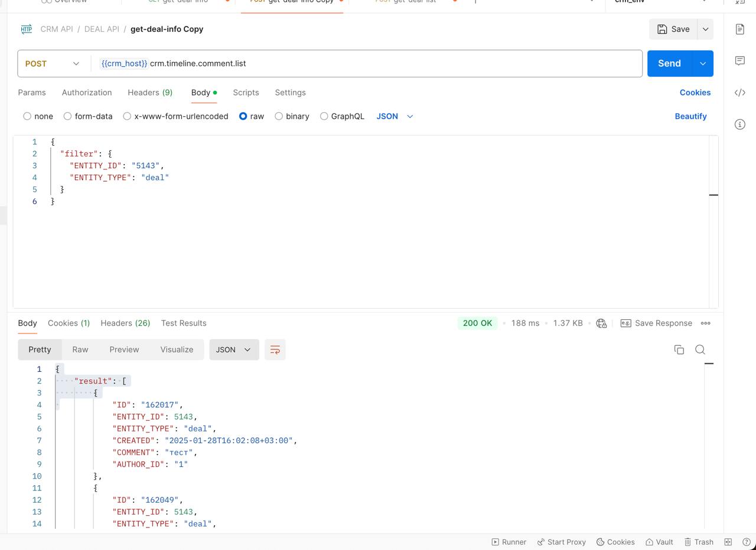This screenshot has width=756, height=550.
Task: Open the response more options ellipsis
Action: pos(705,323)
